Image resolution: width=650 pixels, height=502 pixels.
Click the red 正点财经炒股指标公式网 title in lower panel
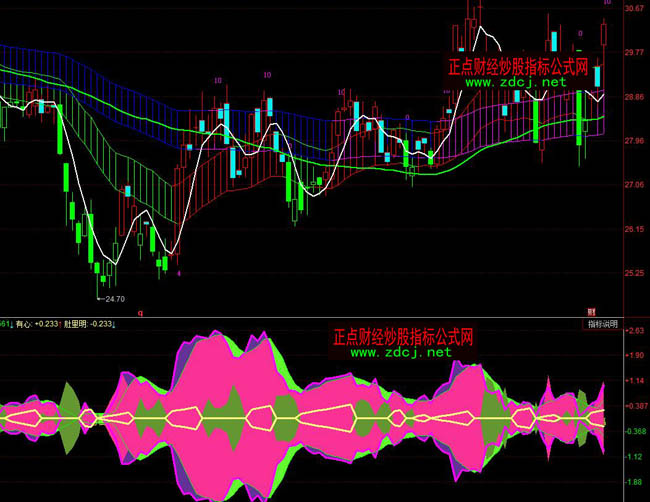tap(403, 338)
